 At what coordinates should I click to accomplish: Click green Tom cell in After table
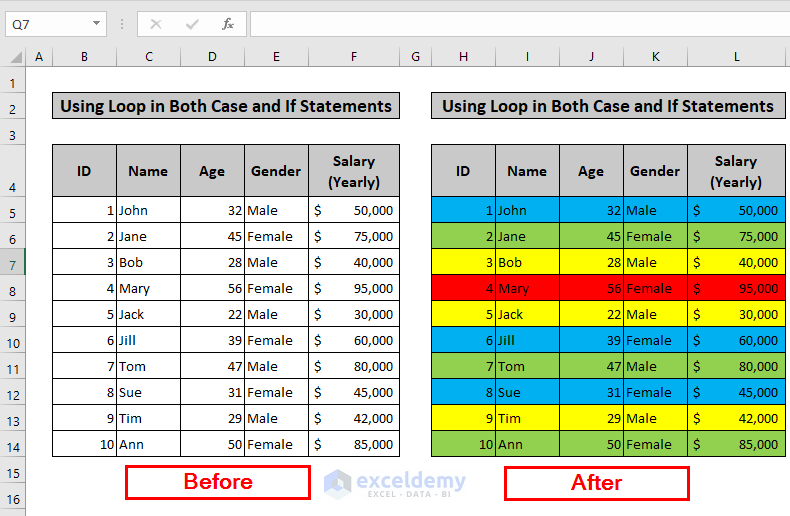coord(527,366)
